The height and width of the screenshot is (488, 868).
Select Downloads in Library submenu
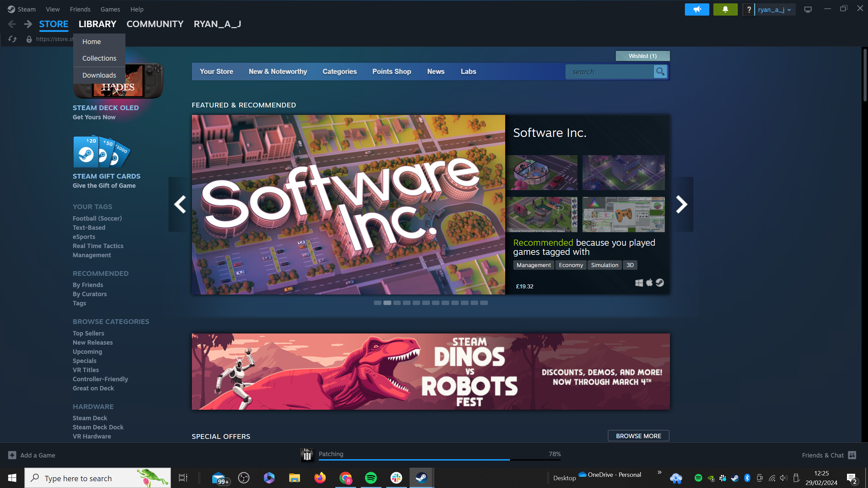click(x=99, y=75)
